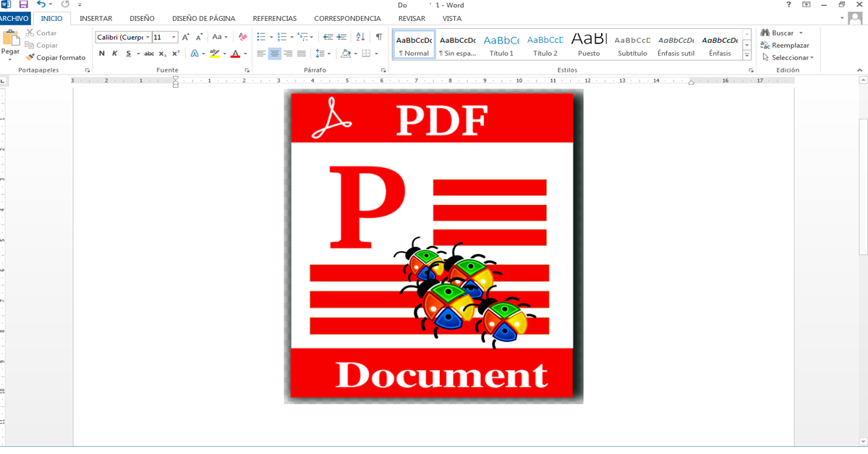Toggle subscript x2 formatting
This screenshot has height=454, width=868.
tap(163, 54)
